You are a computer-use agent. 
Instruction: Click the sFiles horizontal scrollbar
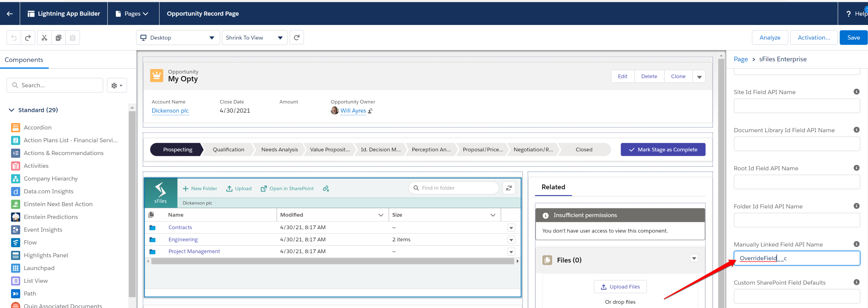[x=333, y=261]
